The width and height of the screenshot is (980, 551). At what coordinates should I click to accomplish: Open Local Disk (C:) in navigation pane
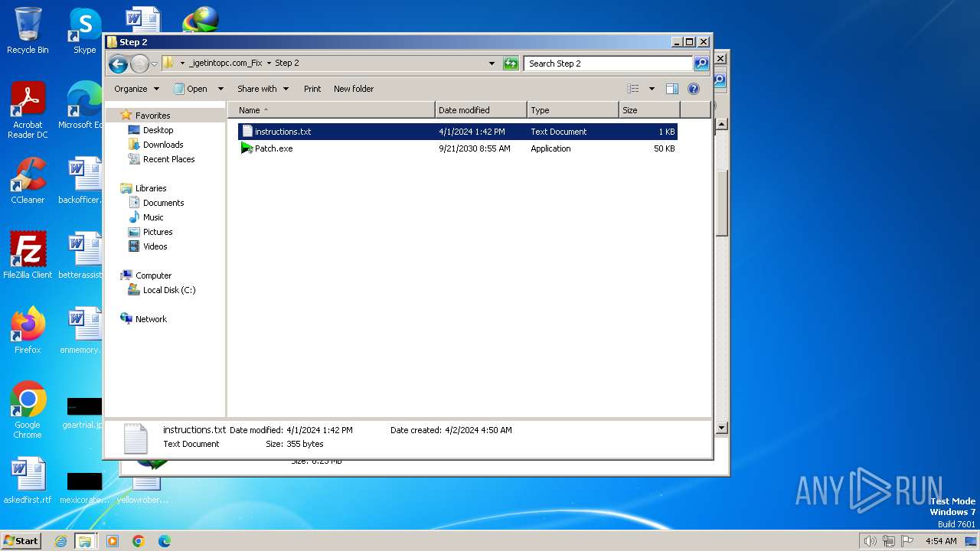[168, 290]
